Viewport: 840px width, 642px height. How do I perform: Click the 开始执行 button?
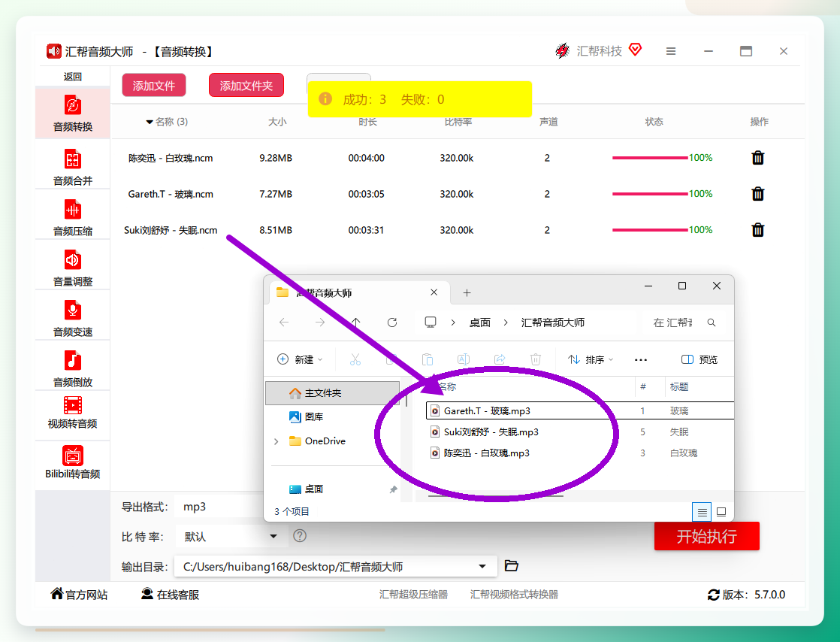pos(706,536)
